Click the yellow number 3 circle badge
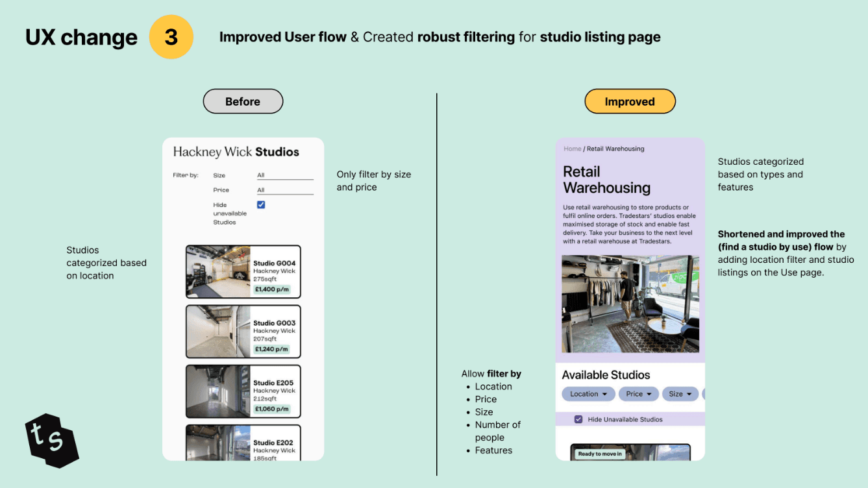868x488 pixels. (x=171, y=37)
